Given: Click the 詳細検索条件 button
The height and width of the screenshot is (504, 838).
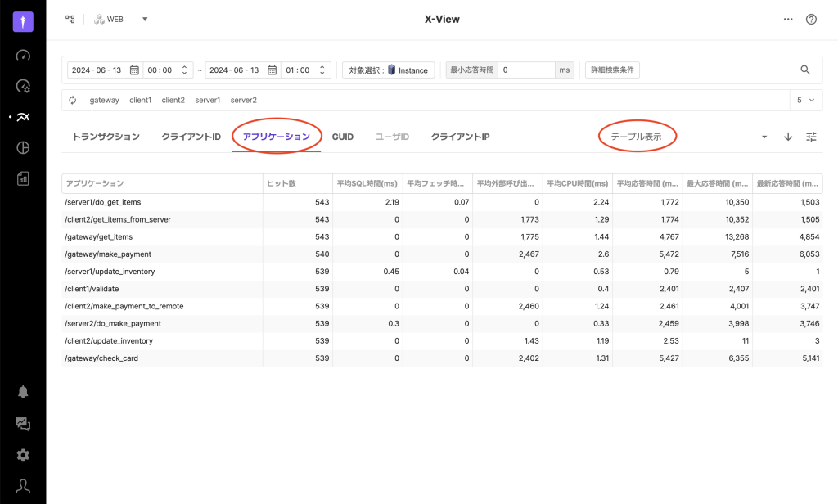Looking at the screenshot, I should coord(612,70).
